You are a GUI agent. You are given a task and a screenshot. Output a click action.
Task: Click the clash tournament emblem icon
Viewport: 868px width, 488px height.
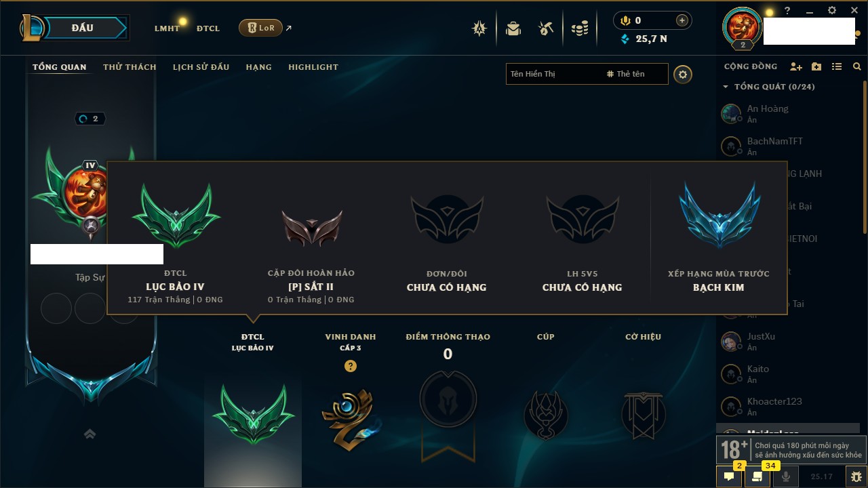click(x=479, y=28)
